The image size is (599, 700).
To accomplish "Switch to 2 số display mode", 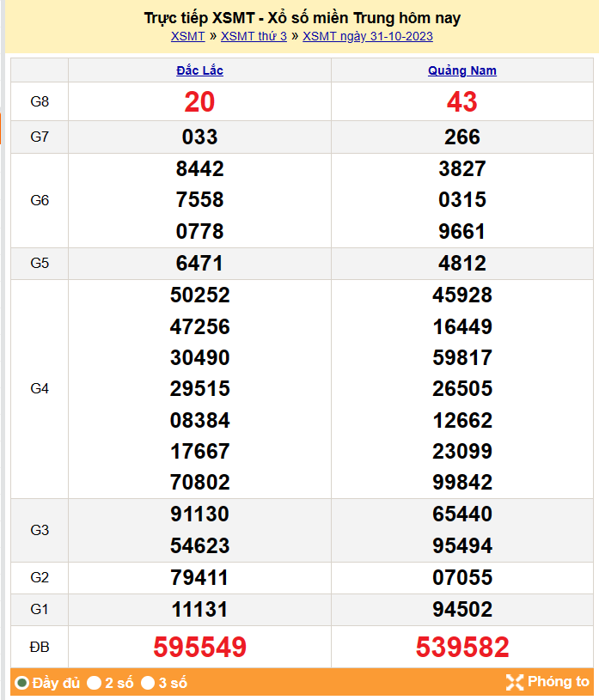I will 95,684.
